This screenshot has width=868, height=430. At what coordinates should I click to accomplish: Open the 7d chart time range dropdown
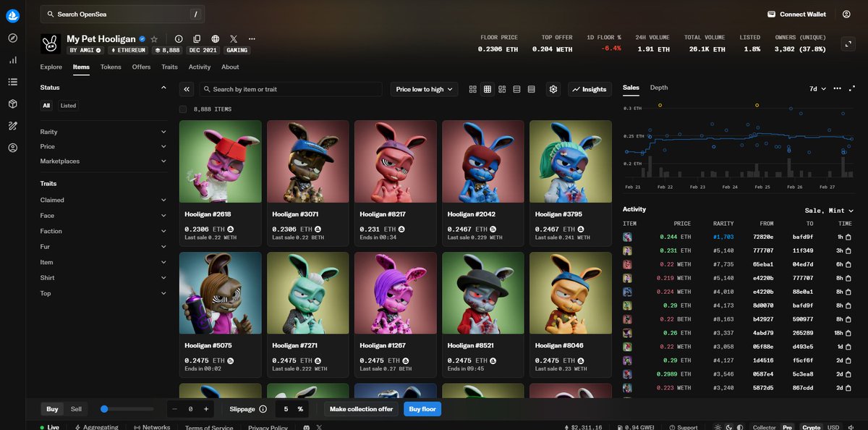[x=817, y=88]
